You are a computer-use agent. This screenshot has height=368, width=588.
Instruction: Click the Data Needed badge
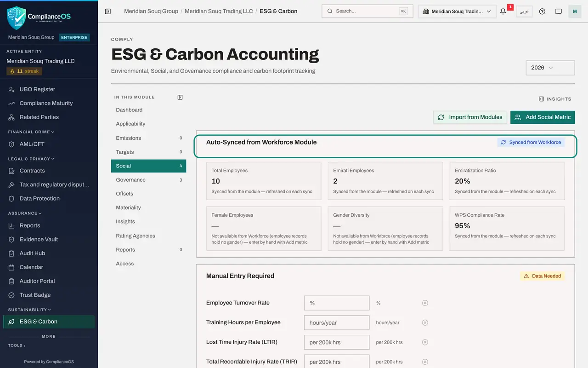click(x=542, y=276)
